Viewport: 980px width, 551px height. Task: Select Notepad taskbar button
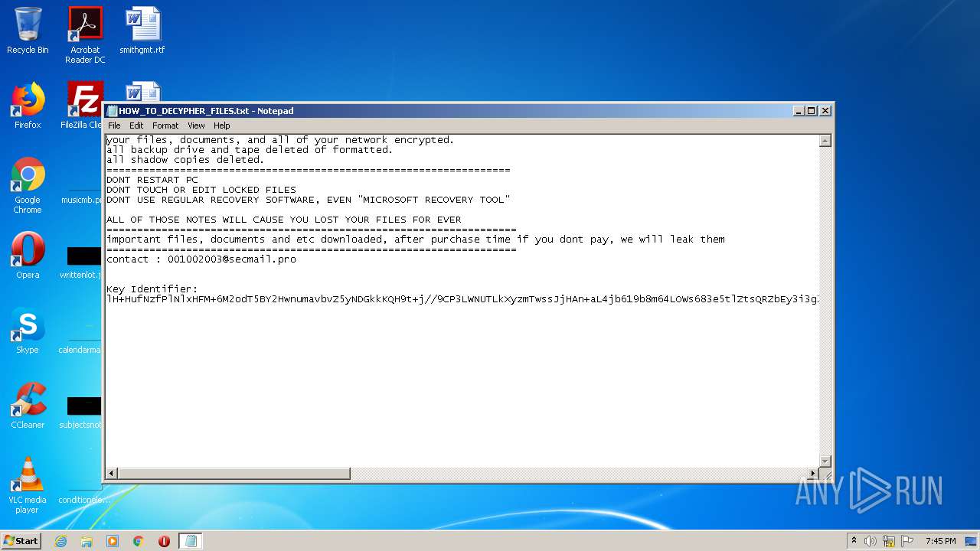(191, 541)
